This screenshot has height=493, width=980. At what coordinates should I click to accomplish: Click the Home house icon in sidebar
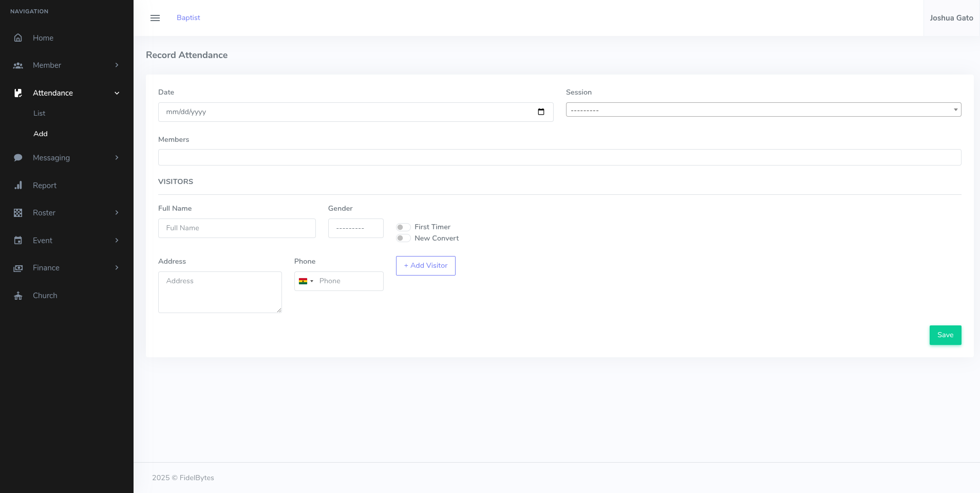(x=18, y=38)
